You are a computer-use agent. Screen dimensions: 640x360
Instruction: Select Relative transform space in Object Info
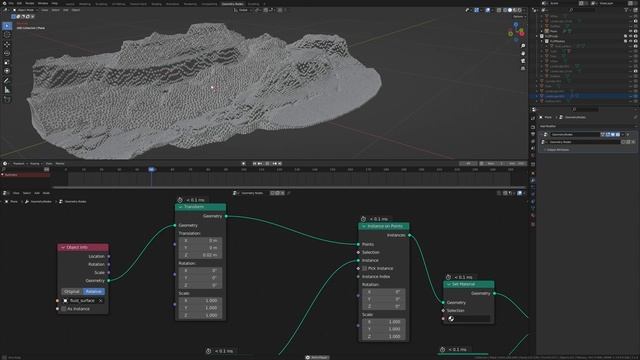click(x=94, y=291)
